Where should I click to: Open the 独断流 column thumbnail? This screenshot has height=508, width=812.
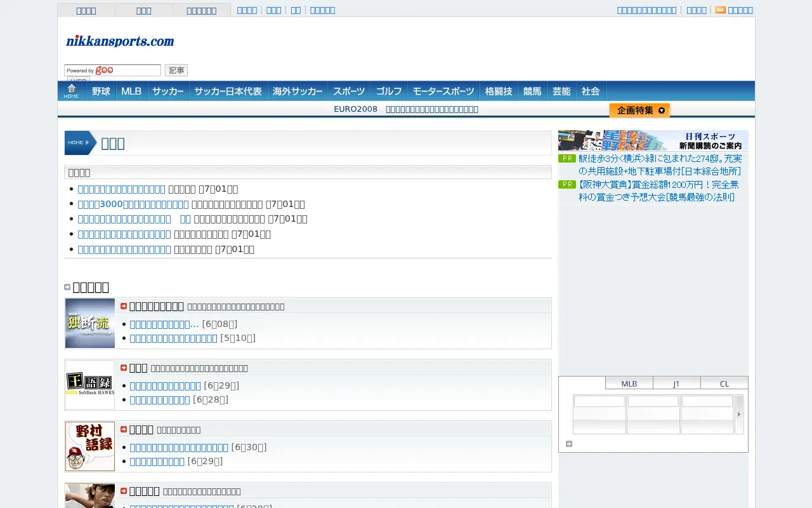coord(90,323)
